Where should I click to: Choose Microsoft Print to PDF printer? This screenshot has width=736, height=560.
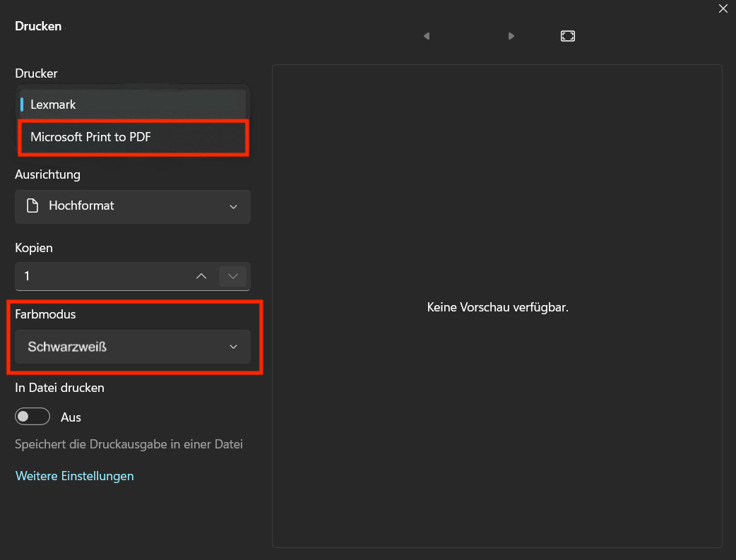click(132, 137)
